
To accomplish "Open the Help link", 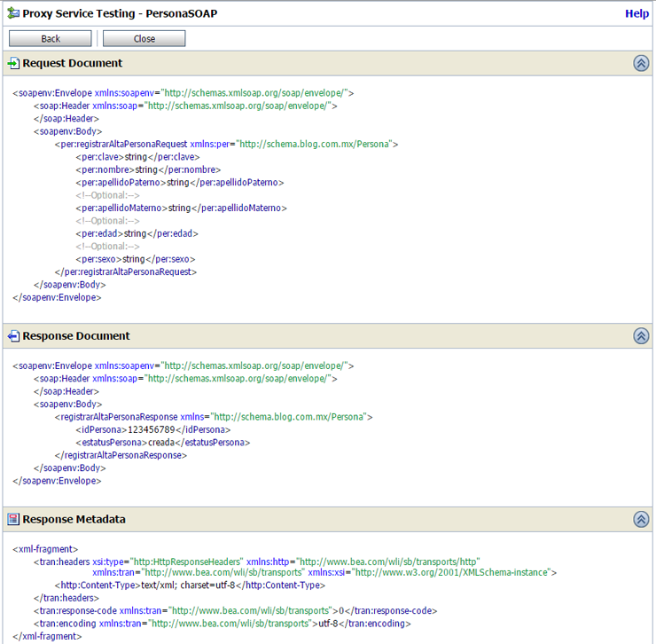I will point(636,14).
